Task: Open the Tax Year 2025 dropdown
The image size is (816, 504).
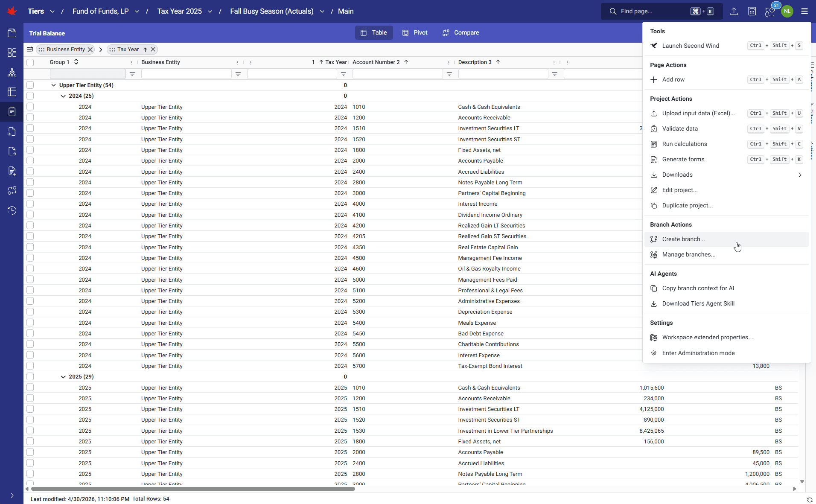Action: (x=210, y=12)
